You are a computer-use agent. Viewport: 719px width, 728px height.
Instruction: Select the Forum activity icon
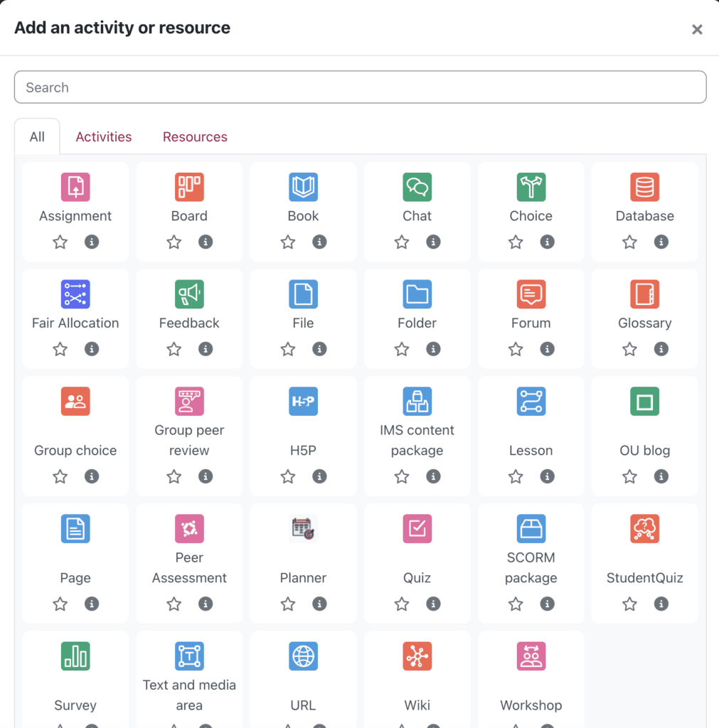pos(531,294)
